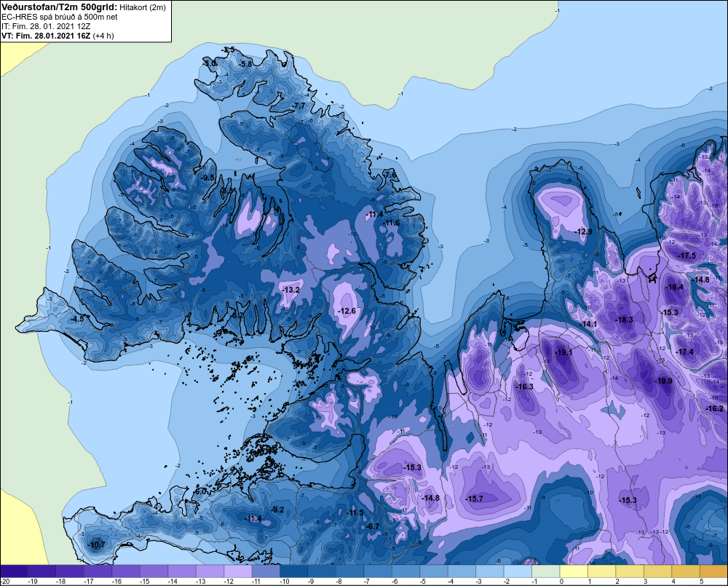Image resolution: width=728 pixels, height=586 pixels.
Task: Click the -16.3 temperature label
Action: [x=525, y=387]
